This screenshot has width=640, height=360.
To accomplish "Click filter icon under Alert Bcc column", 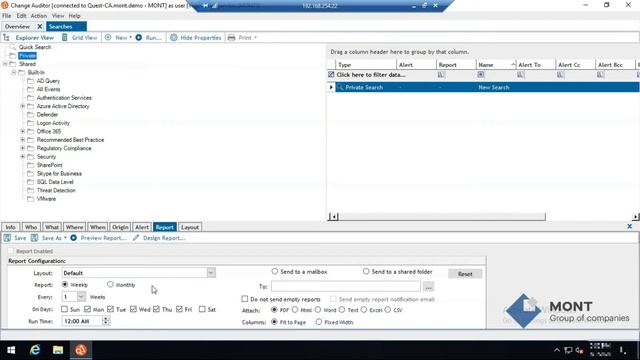I will 600,75.
